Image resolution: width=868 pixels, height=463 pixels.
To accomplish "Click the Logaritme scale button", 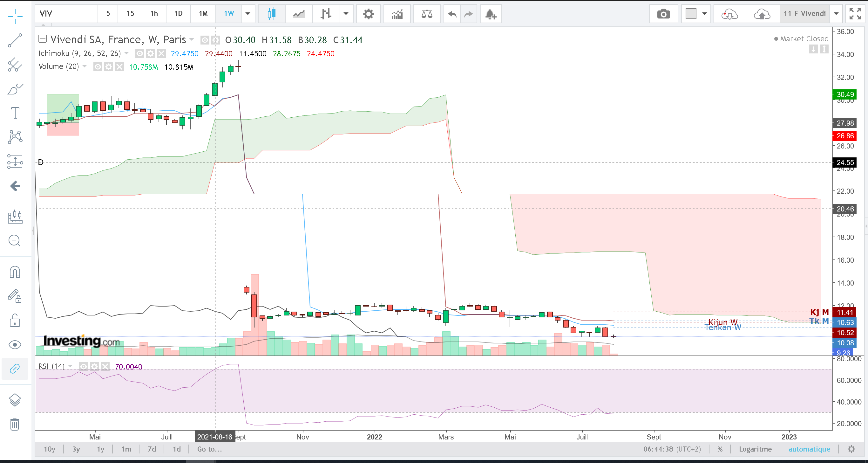I will (x=755, y=449).
